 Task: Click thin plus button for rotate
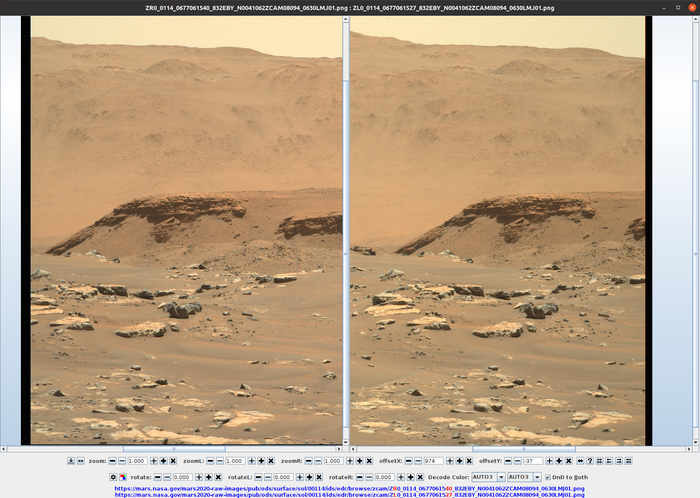(x=199, y=477)
